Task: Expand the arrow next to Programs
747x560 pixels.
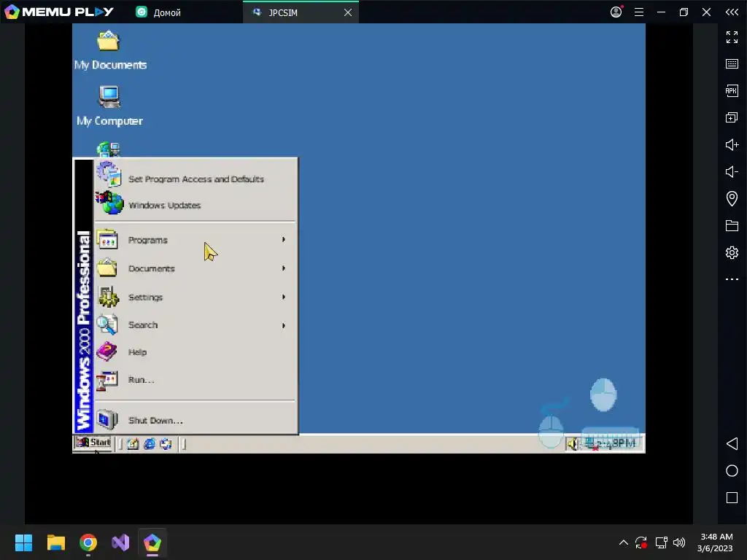Action: 284,239
